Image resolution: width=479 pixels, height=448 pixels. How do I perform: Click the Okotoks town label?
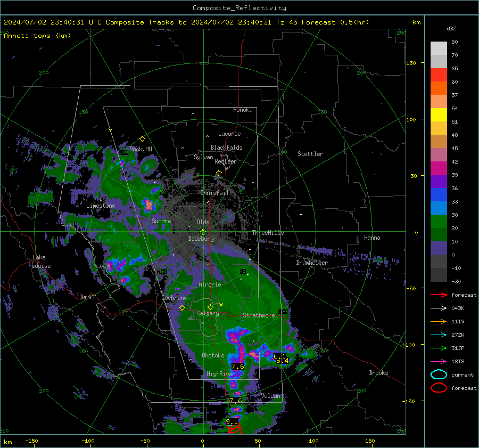[x=213, y=355]
